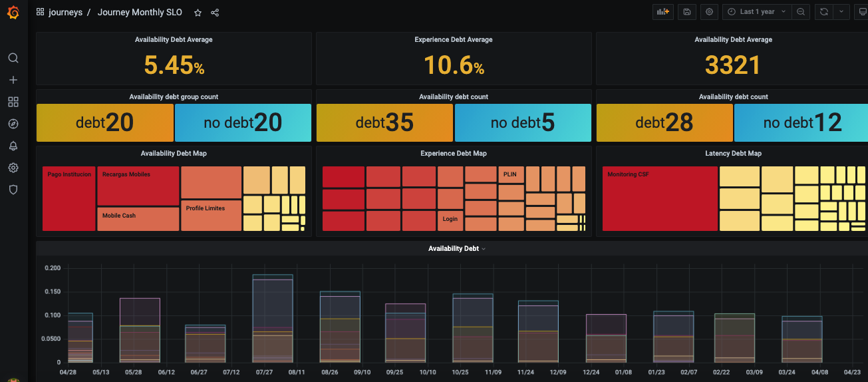Click the Grafana logo home icon
This screenshot has width=868, height=382.
coord(13,12)
